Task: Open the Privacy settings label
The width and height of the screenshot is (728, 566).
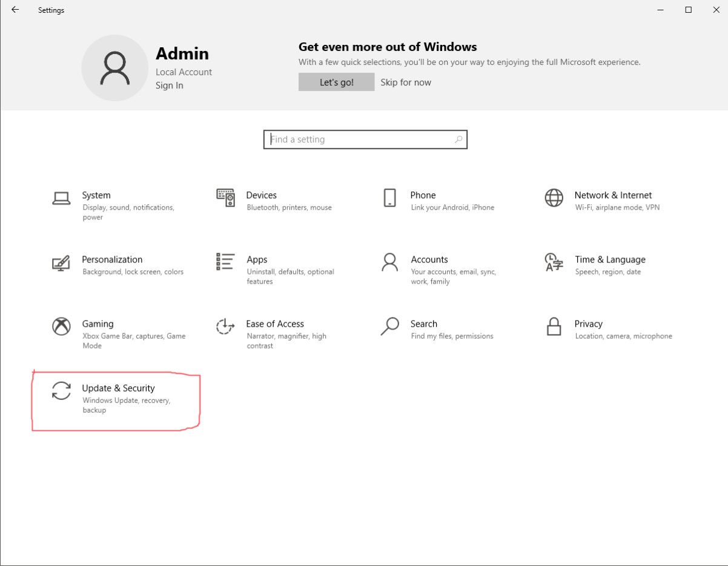Action: 589,324
